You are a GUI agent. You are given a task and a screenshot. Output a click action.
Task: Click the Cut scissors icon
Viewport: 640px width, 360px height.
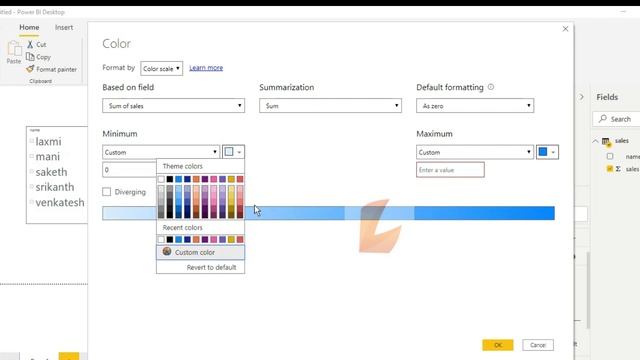point(30,44)
